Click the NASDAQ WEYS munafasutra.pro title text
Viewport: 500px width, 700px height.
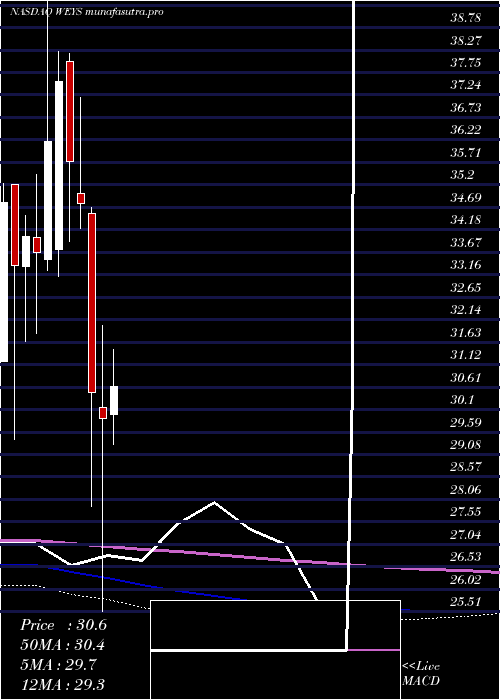87,12
